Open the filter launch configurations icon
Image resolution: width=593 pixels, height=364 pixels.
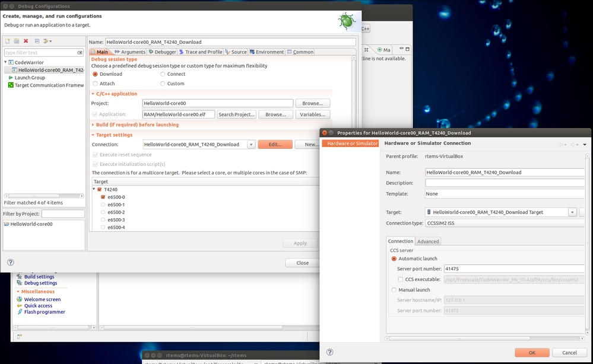[47, 41]
